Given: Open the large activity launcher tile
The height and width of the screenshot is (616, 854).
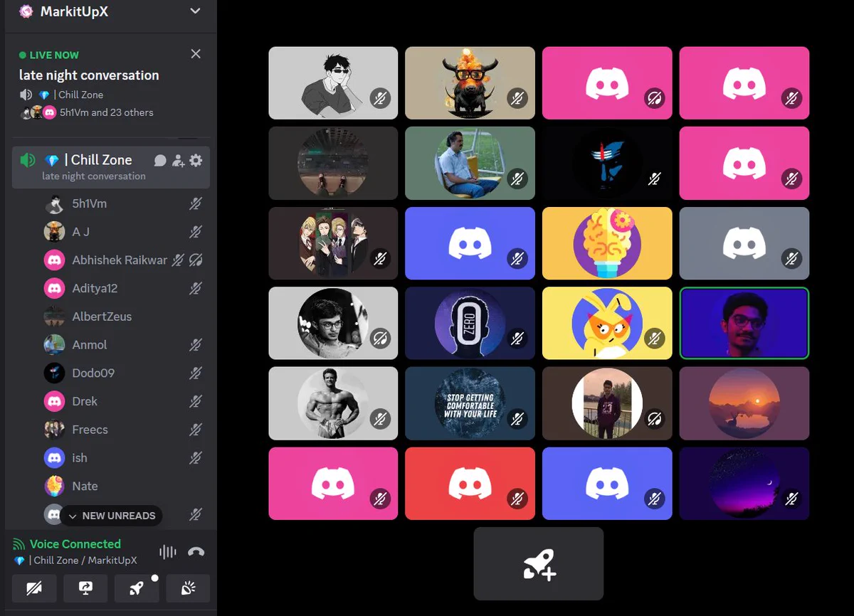Looking at the screenshot, I should click(x=539, y=563).
